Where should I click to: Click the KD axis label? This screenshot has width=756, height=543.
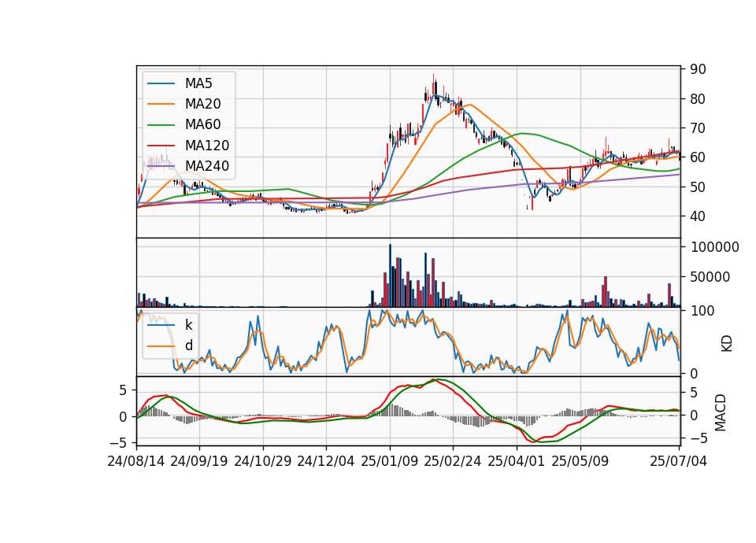pyautogui.click(x=726, y=344)
